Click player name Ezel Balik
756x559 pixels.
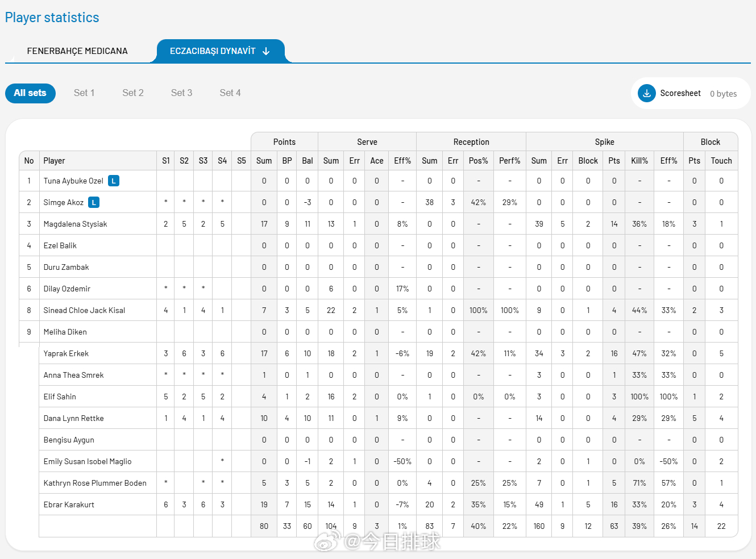60,246
